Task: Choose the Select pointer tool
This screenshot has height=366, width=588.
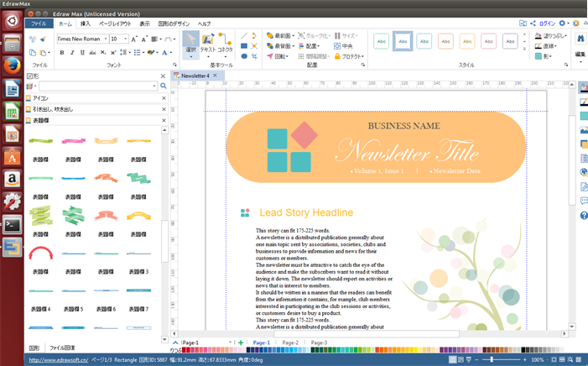Action: pyautogui.click(x=190, y=44)
